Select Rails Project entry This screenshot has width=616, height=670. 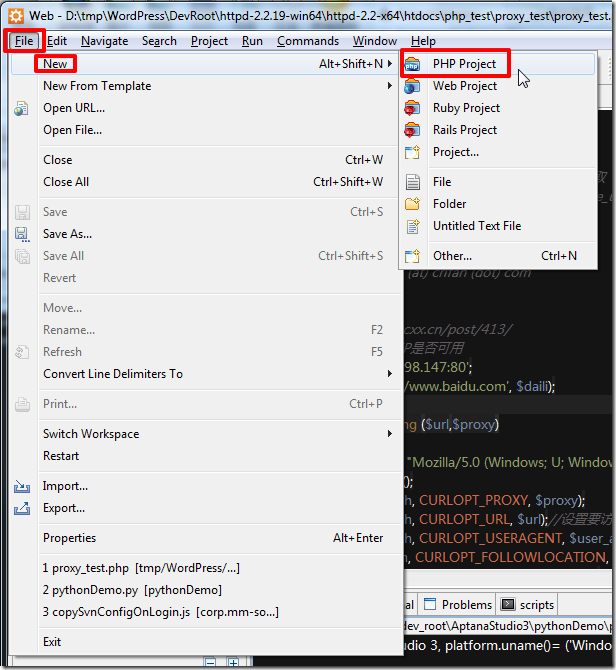click(x=498, y=130)
